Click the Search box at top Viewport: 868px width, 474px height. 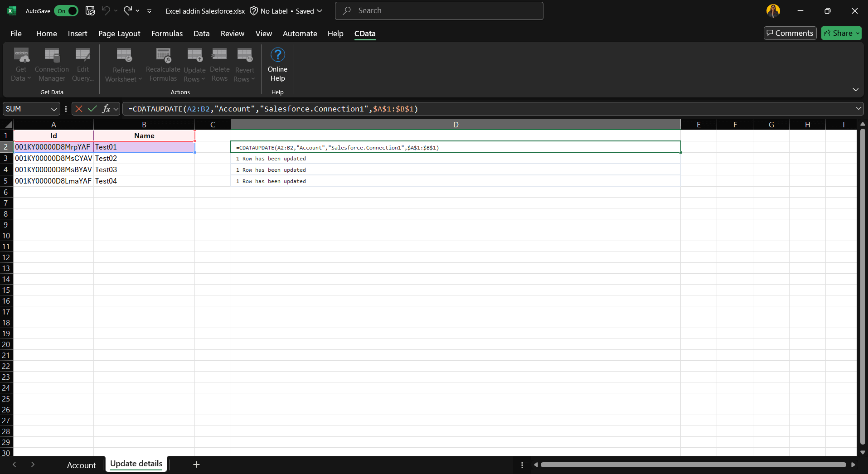(438, 10)
